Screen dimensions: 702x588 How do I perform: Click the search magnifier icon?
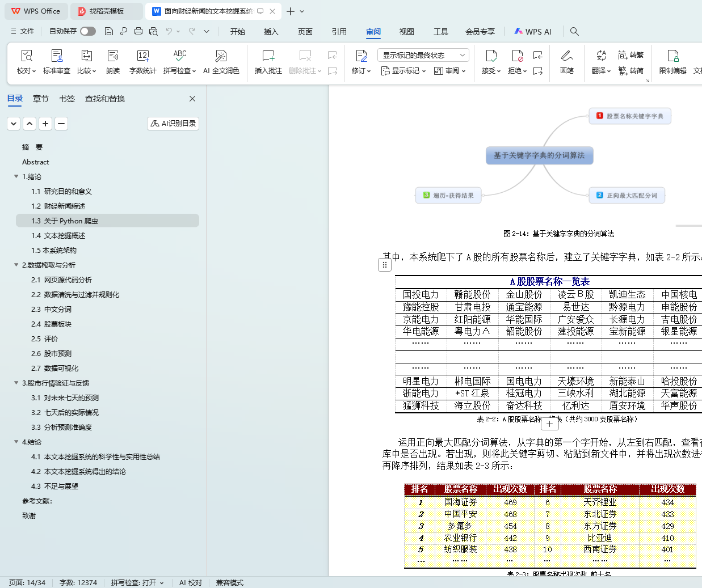point(574,31)
